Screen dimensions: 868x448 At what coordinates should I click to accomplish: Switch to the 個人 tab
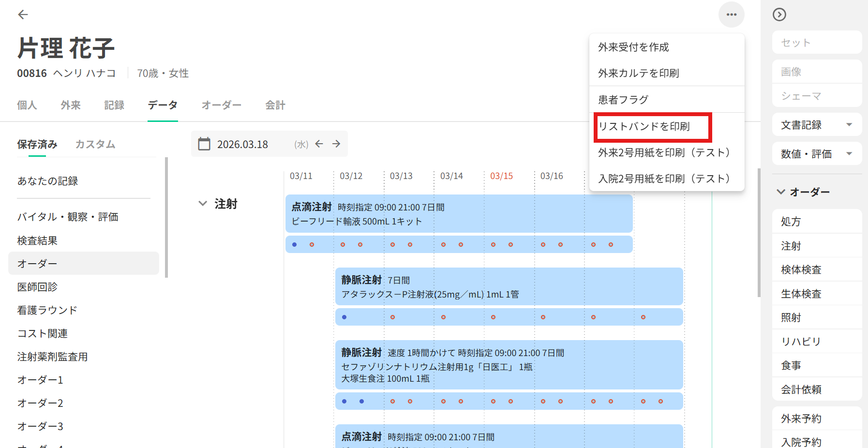pos(27,105)
